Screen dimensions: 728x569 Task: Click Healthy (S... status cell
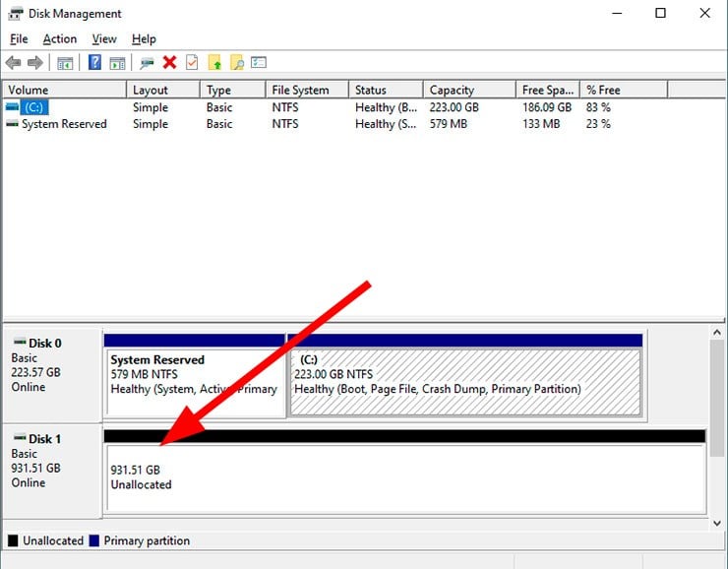387,124
